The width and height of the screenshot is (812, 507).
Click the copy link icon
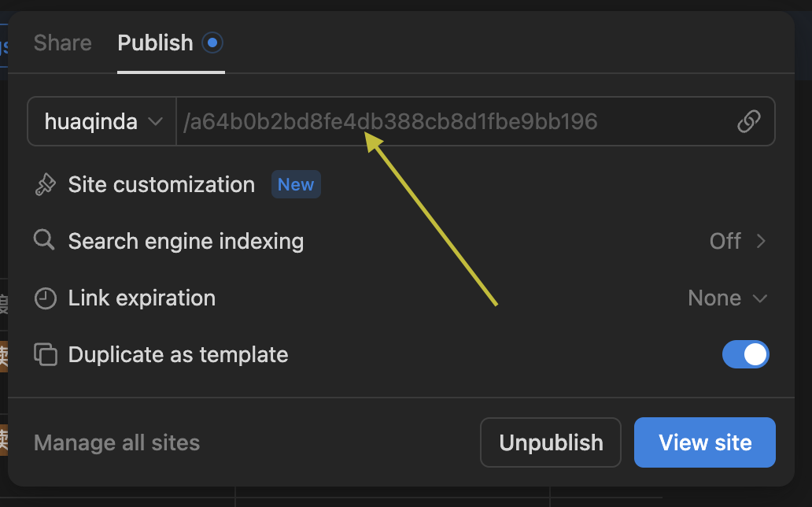click(748, 121)
